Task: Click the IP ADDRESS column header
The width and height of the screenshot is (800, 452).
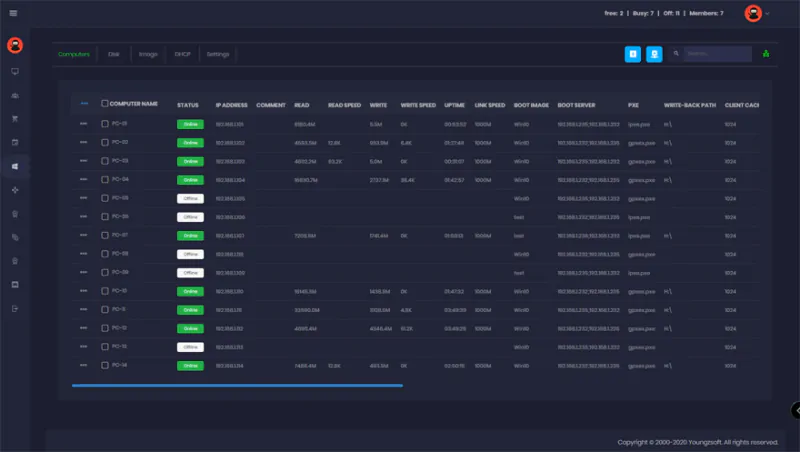Action: (232, 105)
